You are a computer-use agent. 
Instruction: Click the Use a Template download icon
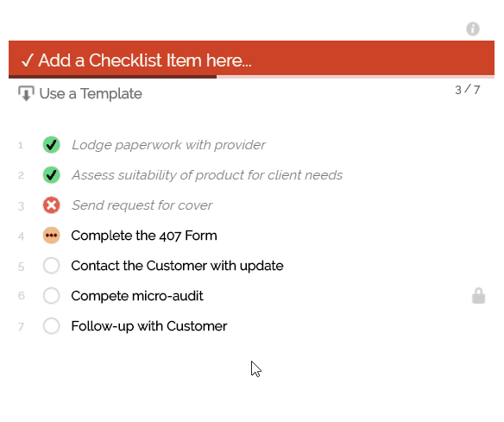click(x=26, y=93)
